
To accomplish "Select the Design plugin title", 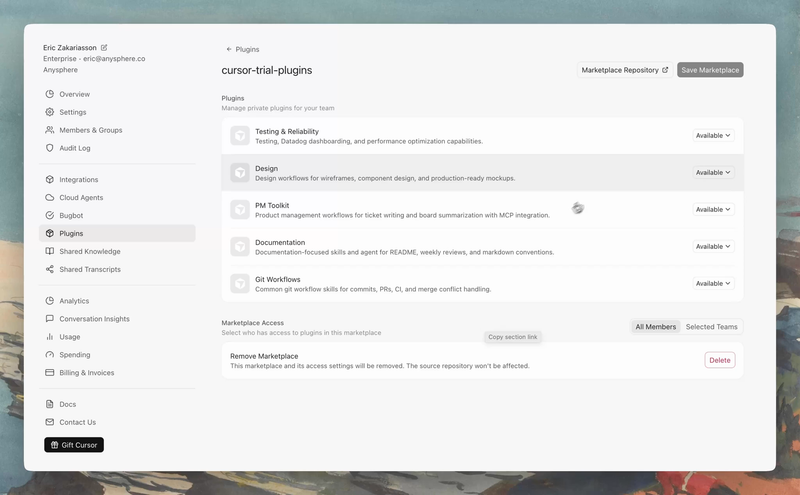I will coord(266,168).
